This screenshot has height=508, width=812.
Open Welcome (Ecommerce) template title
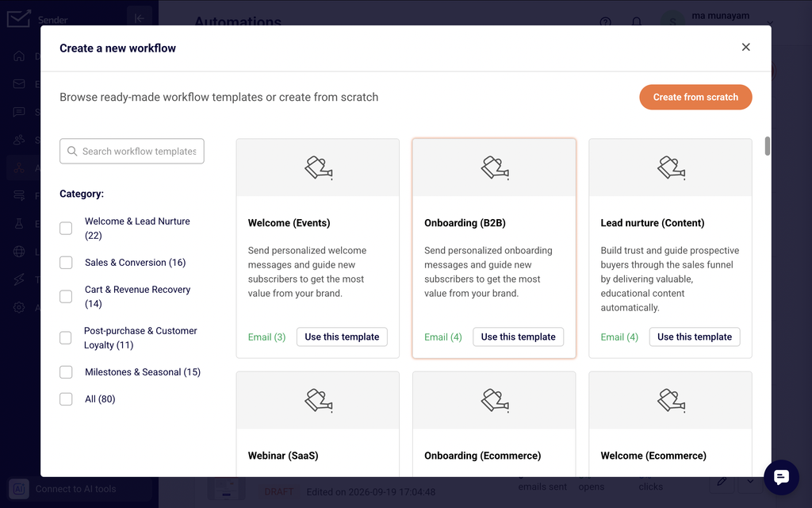point(653,456)
